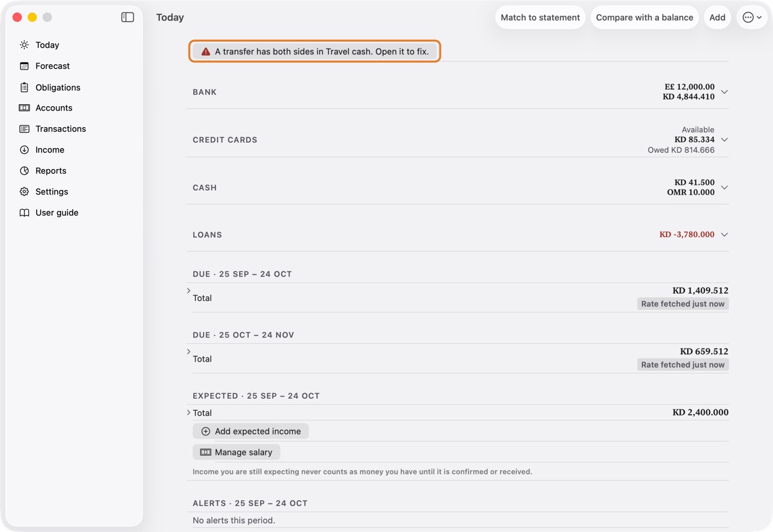773x532 pixels.
Task: Click the banknote icon on Manage salary
Action: (x=206, y=452)
